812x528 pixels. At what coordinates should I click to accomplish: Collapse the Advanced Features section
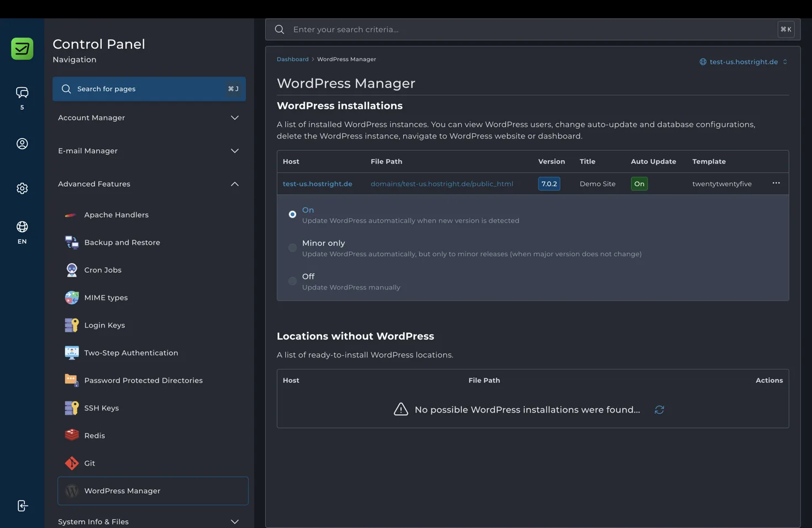(149, 184)
